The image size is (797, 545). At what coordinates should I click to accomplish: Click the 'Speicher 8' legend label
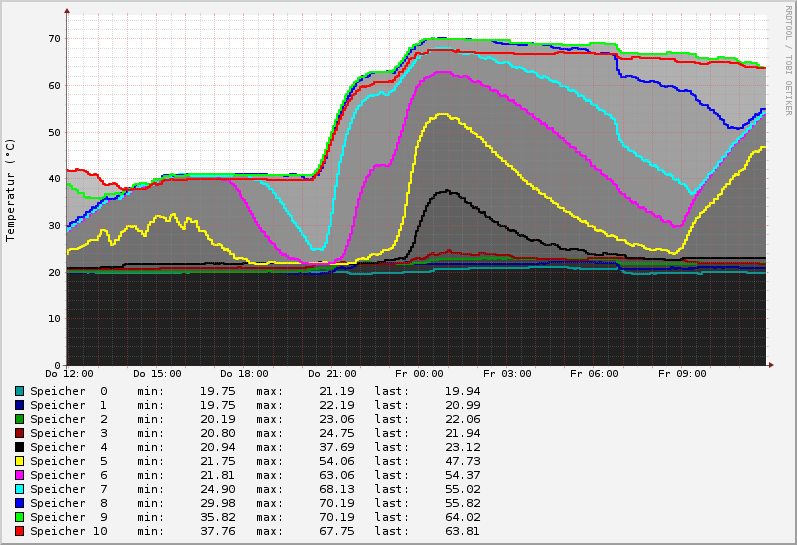tap(68, 503)
